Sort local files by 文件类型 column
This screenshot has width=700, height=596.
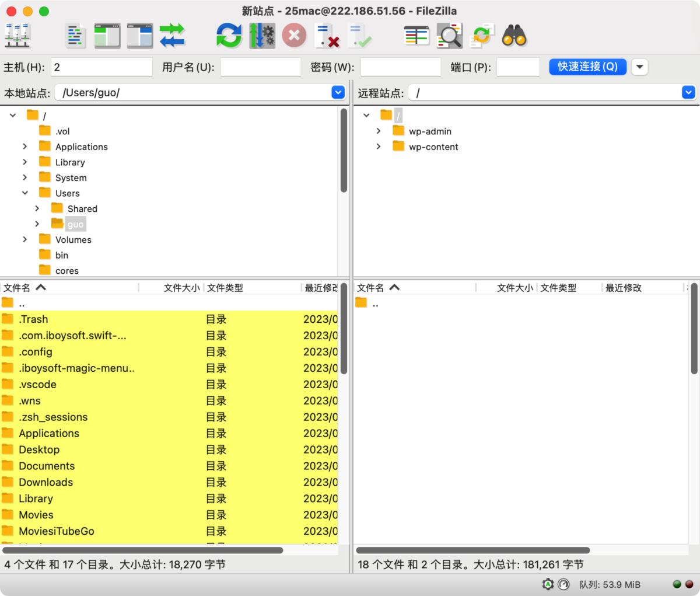[x=253, y=288]
